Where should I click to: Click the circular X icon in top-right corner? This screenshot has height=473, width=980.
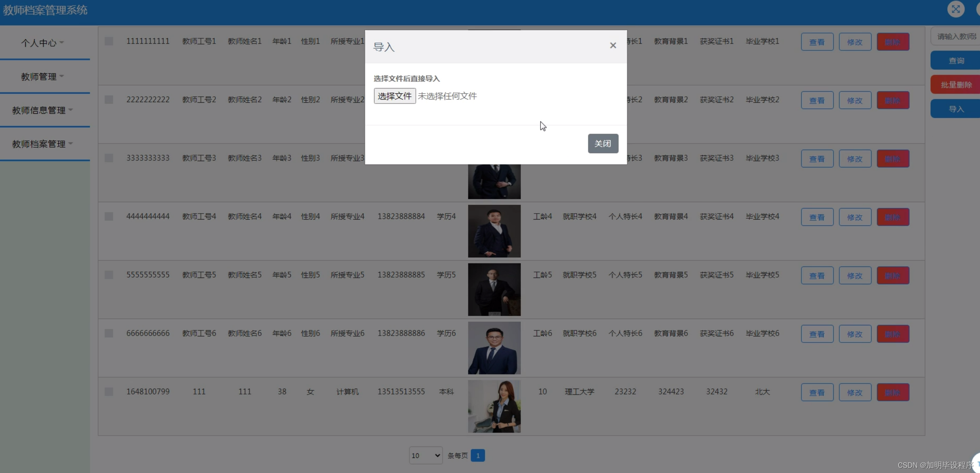pyautogui.click(x=956, y=9)
